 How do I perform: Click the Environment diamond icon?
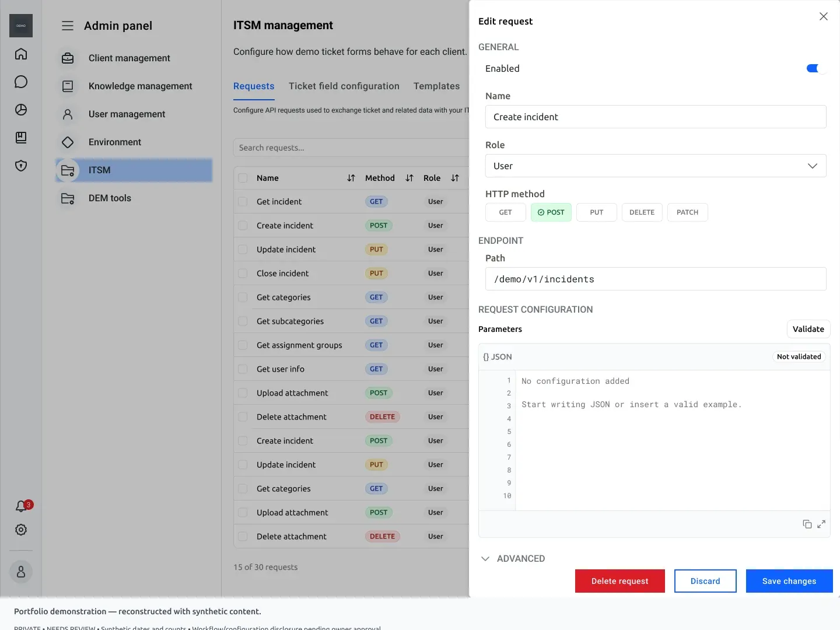[x=68, y=142]
